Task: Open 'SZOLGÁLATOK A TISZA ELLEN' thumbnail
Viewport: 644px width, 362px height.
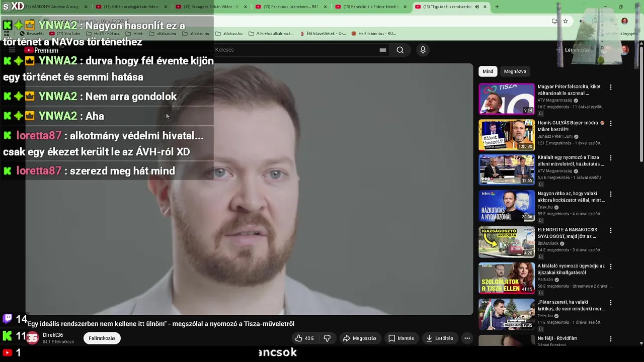Action: (x=507, y=279)
